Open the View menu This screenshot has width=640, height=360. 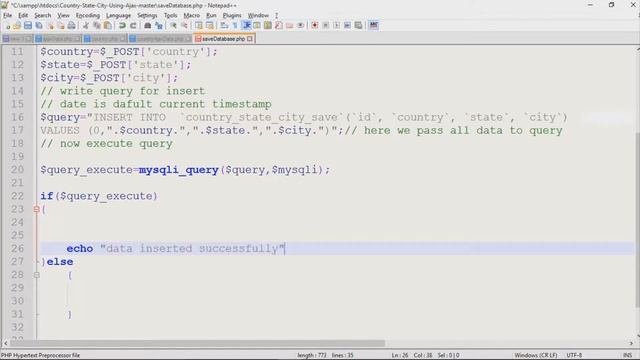tap(63, 15)
